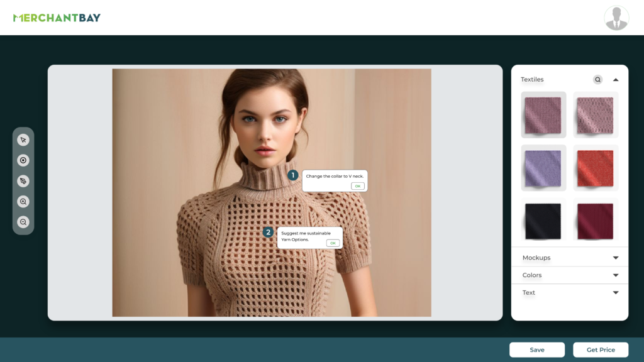
Task: Expand the Text section
Action: tap(570, 293)
